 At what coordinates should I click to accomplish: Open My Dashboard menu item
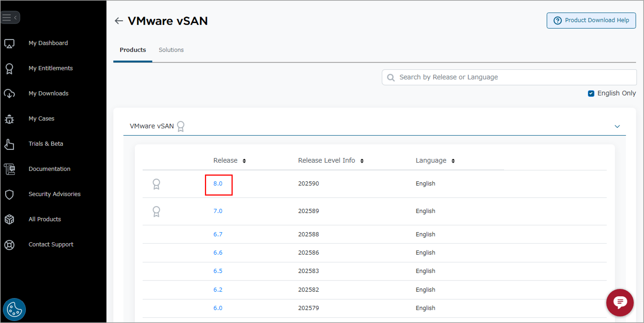point(48,43)
